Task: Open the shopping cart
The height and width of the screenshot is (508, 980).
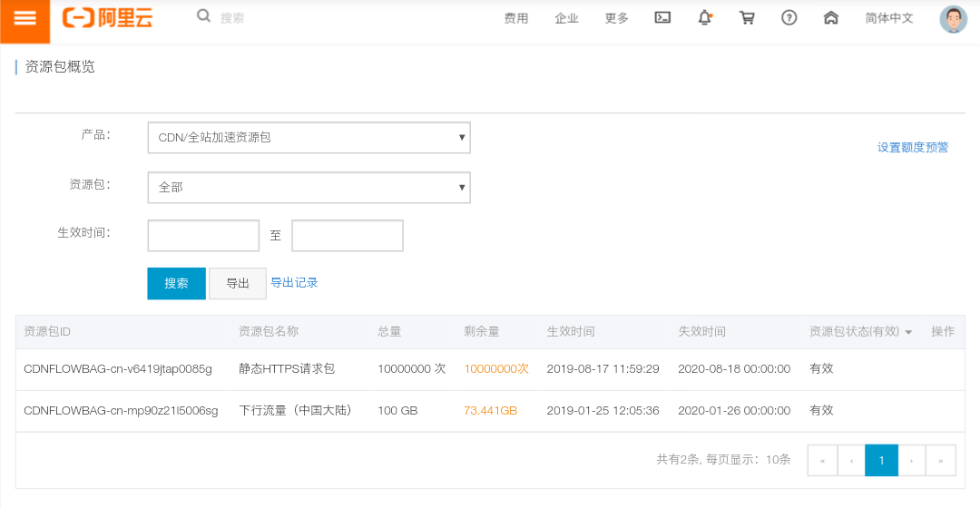Action: pyautogui.click(x=747, y=17)
